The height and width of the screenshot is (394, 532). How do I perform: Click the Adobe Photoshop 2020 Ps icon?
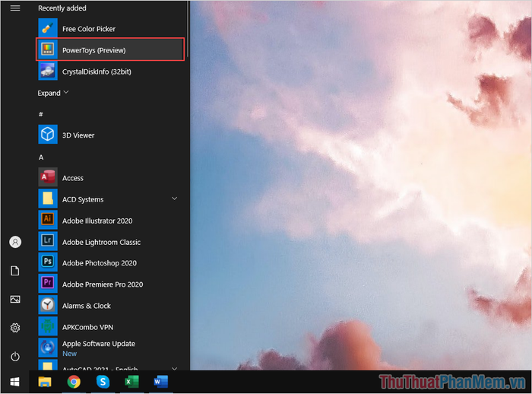point(48,262)
